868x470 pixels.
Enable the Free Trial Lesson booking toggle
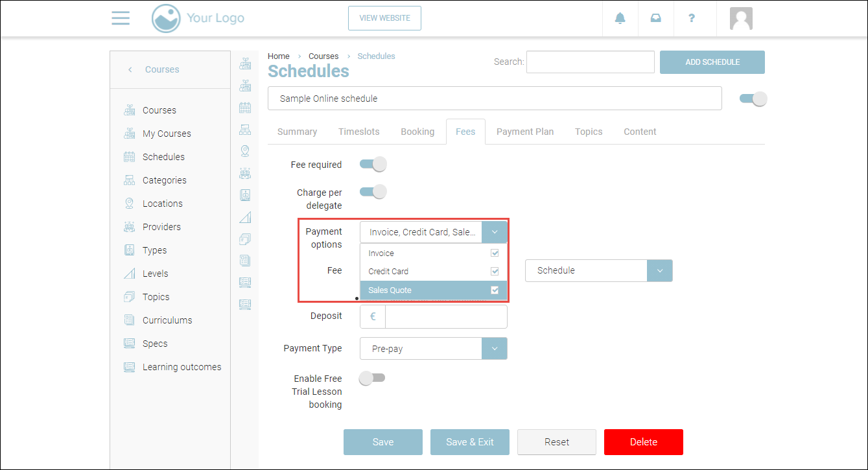(x=372, y=378)
